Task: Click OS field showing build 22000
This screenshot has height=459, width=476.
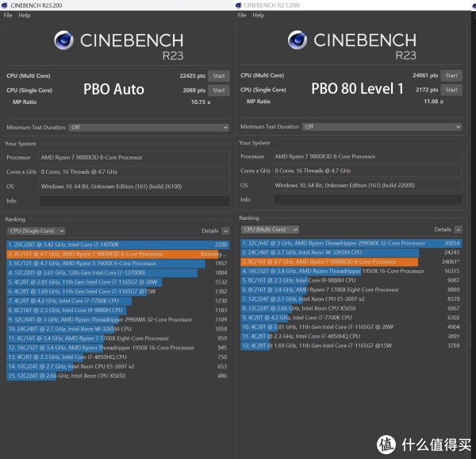Action: pyautogui.click(x=368, y=185)
